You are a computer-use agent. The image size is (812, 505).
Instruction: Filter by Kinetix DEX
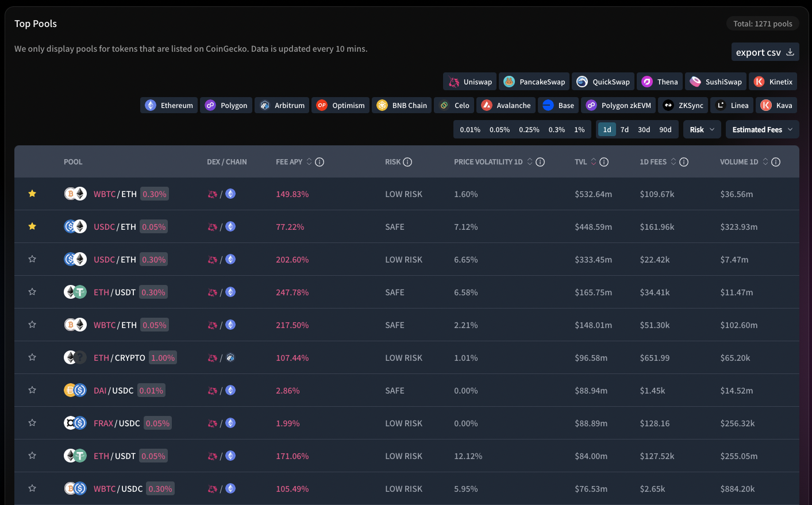pos(773,82)
